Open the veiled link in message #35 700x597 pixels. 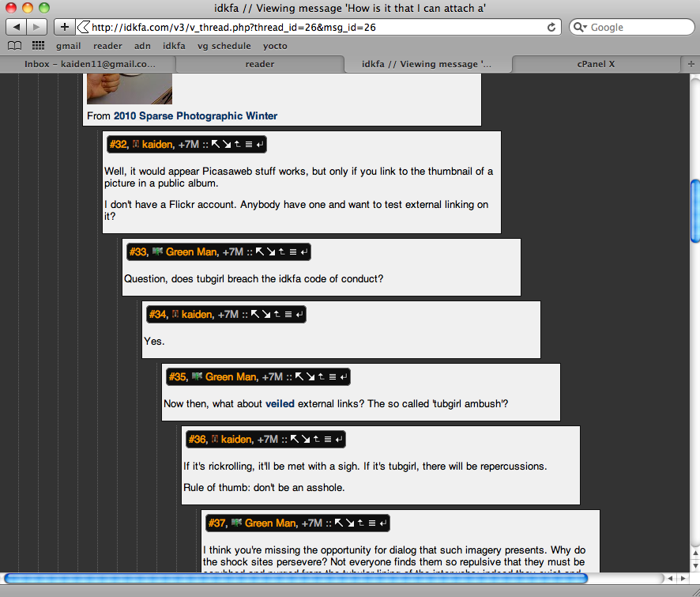coord(280,403)
